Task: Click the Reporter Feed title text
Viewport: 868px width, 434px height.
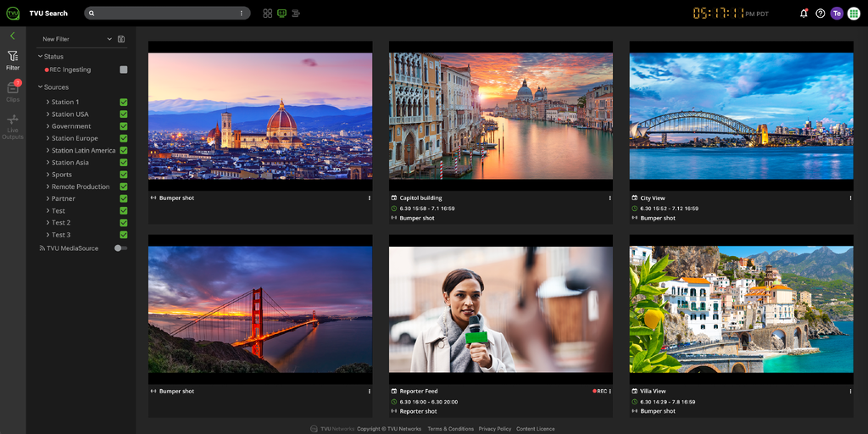Action: pos(418,392)
